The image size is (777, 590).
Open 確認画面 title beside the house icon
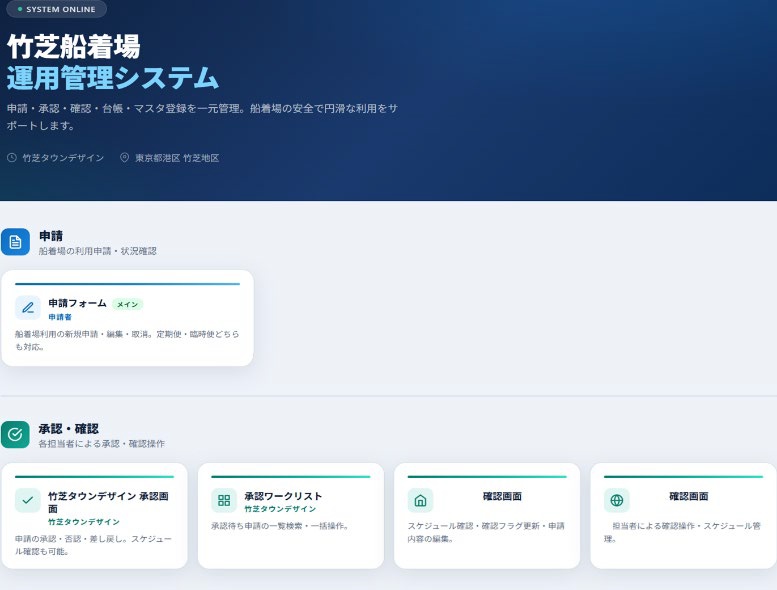click(502, 496)
